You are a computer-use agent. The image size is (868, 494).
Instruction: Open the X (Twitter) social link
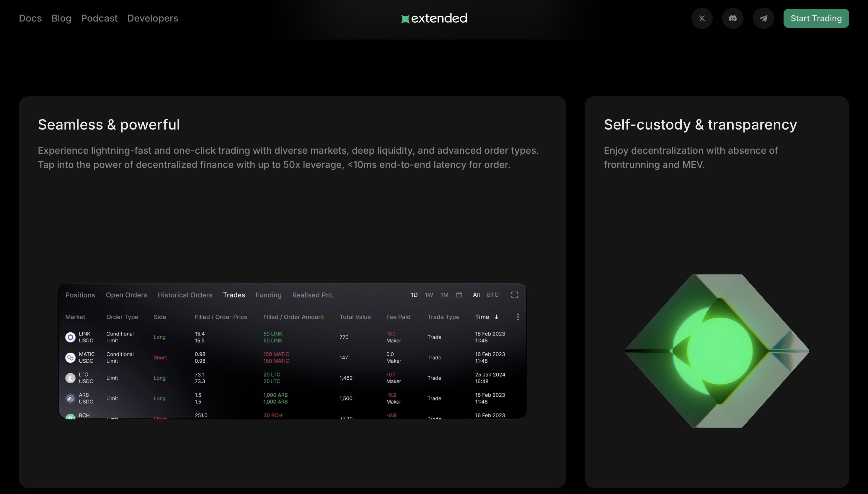pos(702,18)
